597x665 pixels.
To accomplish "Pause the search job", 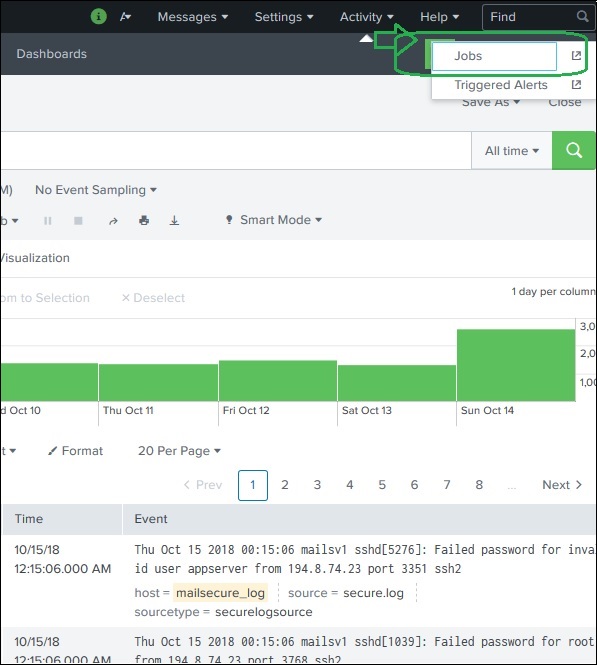I will coord(47,221).
